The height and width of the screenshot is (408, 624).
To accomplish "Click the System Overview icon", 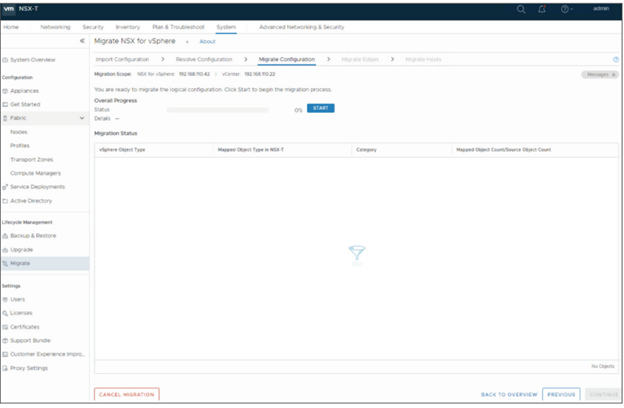I will click(x=5, y=60).
